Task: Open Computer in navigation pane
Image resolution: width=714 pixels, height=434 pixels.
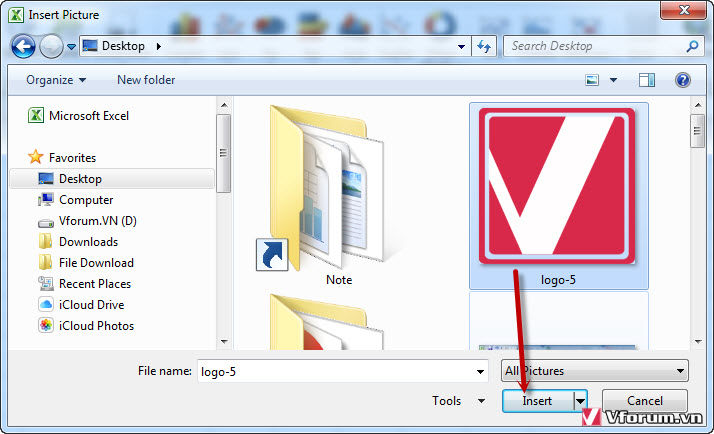Action: 86,199
